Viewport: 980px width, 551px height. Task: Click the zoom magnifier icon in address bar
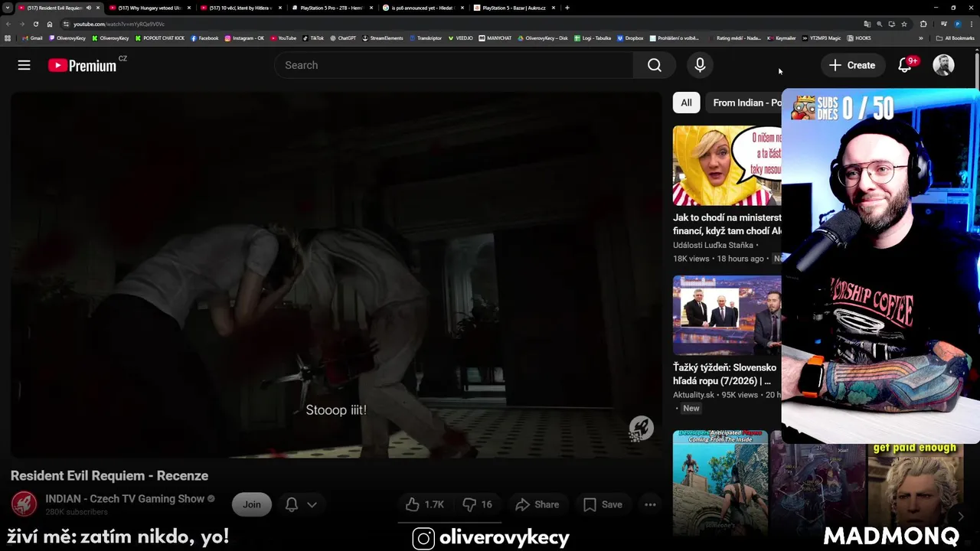(879, 24)
